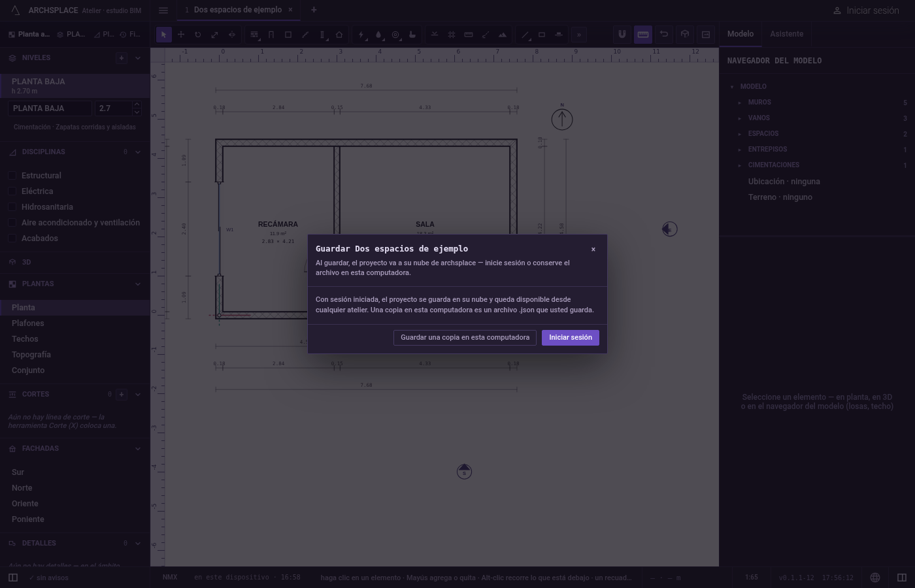Click the grid tool icon
This screenshot has width=915, height=588.
[452, 35]
